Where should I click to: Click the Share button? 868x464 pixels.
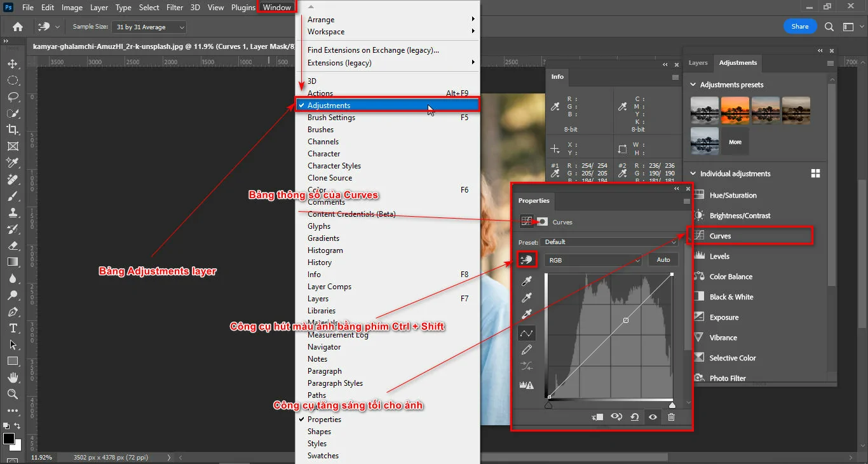pos(799,26)
